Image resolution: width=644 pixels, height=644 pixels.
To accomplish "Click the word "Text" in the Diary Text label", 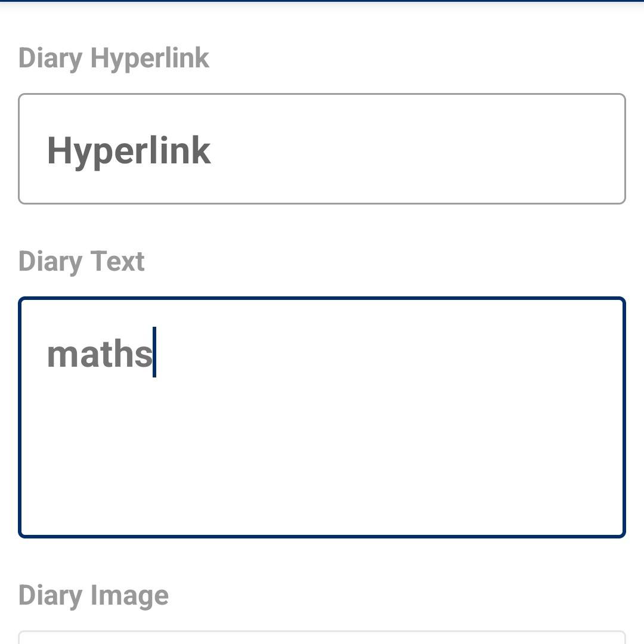I will (117, 262).
